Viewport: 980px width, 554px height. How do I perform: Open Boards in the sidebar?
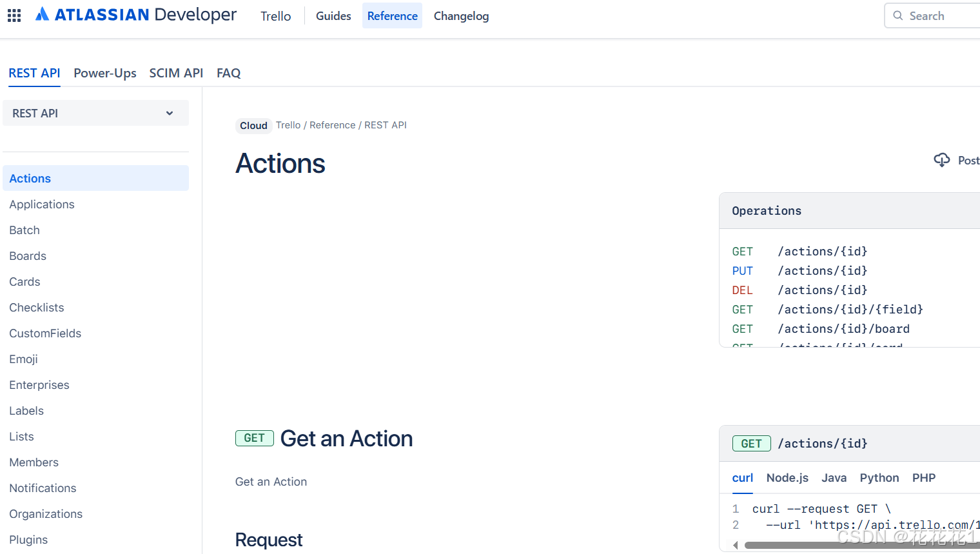pyautogui.click(x=28, y=256)
